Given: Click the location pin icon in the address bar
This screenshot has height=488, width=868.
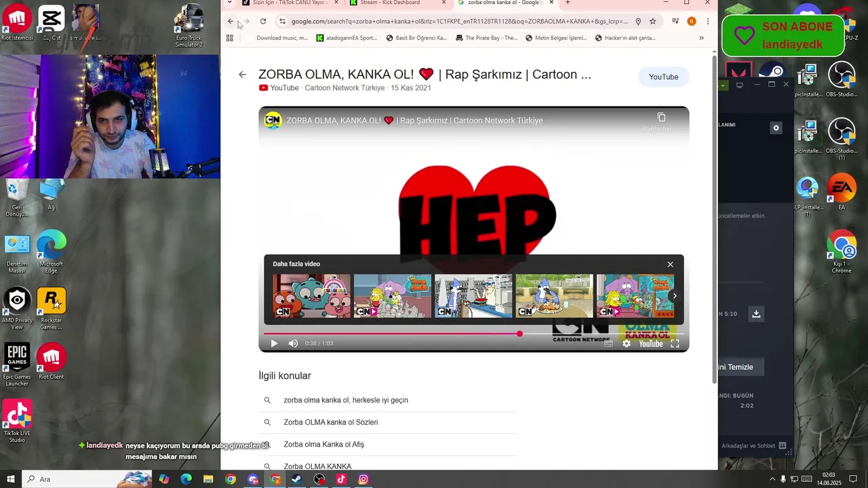Looking at the screenshot, I should [x=638, y=21].
